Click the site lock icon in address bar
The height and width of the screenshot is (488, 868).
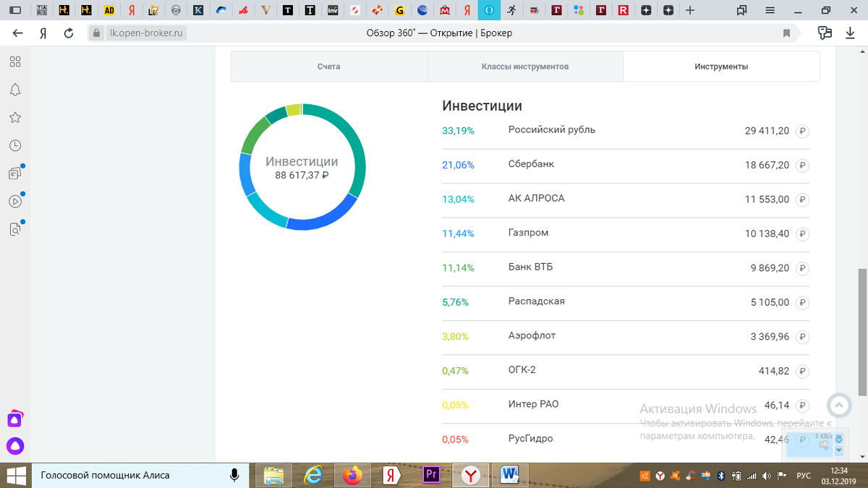coord(97,33)
